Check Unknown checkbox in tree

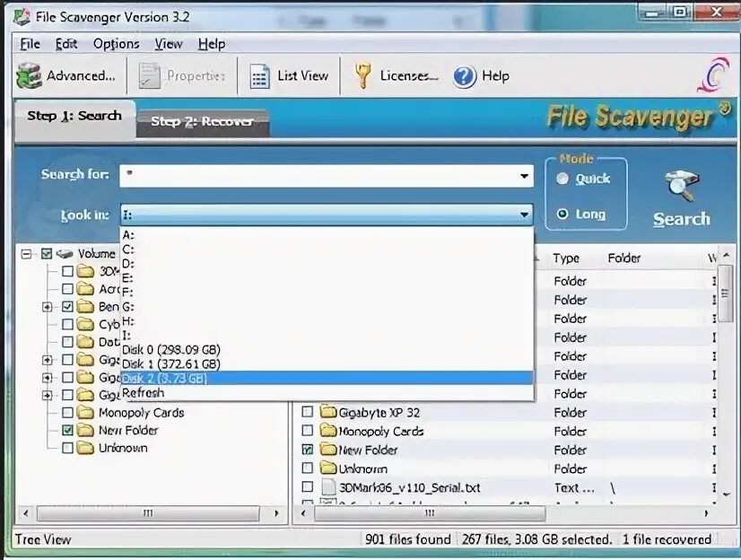67,448
